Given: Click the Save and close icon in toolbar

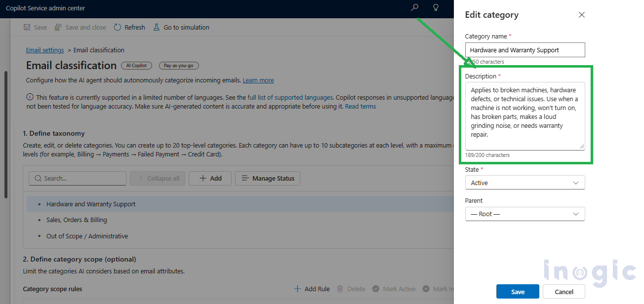Looking at the screenshot, I should [x=58, y=27].
